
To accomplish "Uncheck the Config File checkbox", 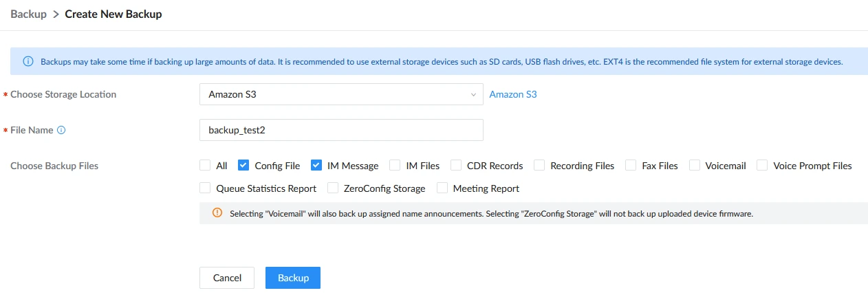I will point(243,165).
